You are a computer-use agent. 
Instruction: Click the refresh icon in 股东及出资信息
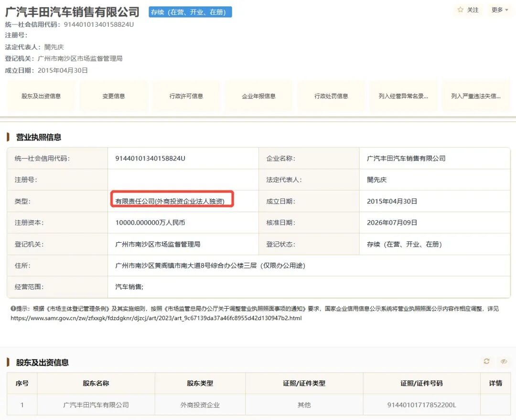(x=486, y=361)
